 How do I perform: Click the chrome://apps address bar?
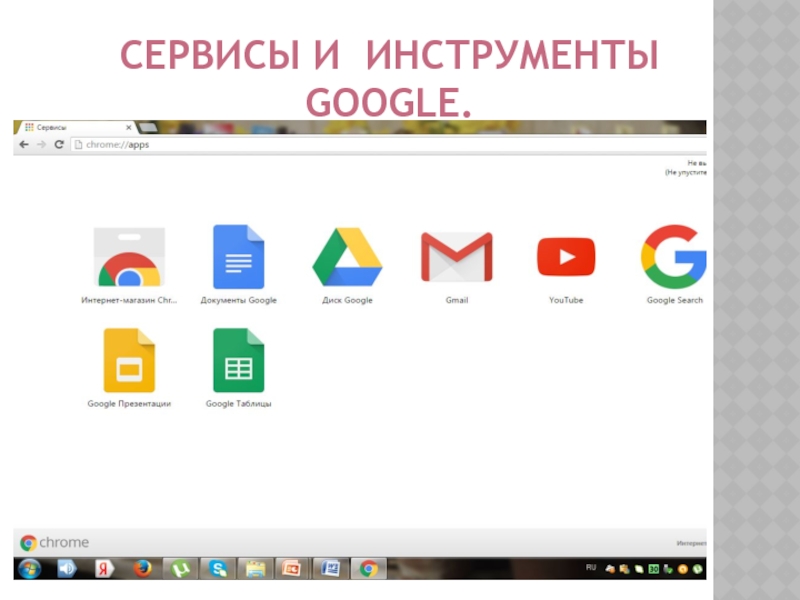[x=389, y=144]
